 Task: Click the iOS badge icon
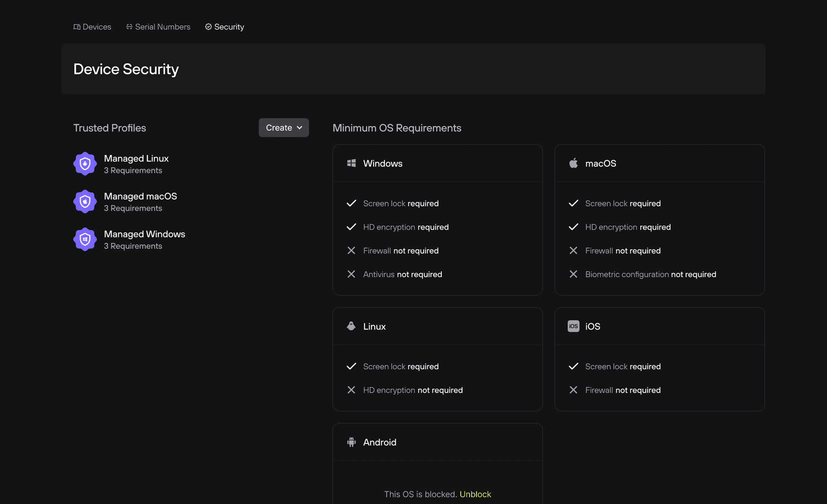(x=573, y=326)
